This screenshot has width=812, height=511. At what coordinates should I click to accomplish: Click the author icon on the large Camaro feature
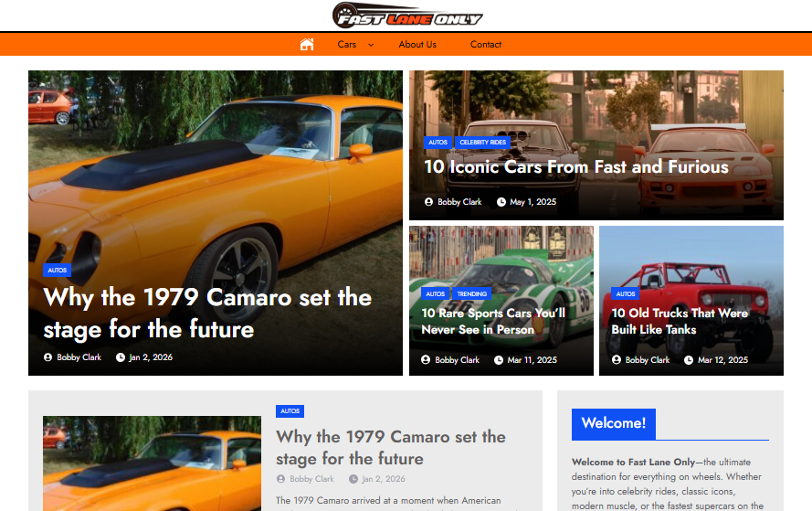[48, 357]
